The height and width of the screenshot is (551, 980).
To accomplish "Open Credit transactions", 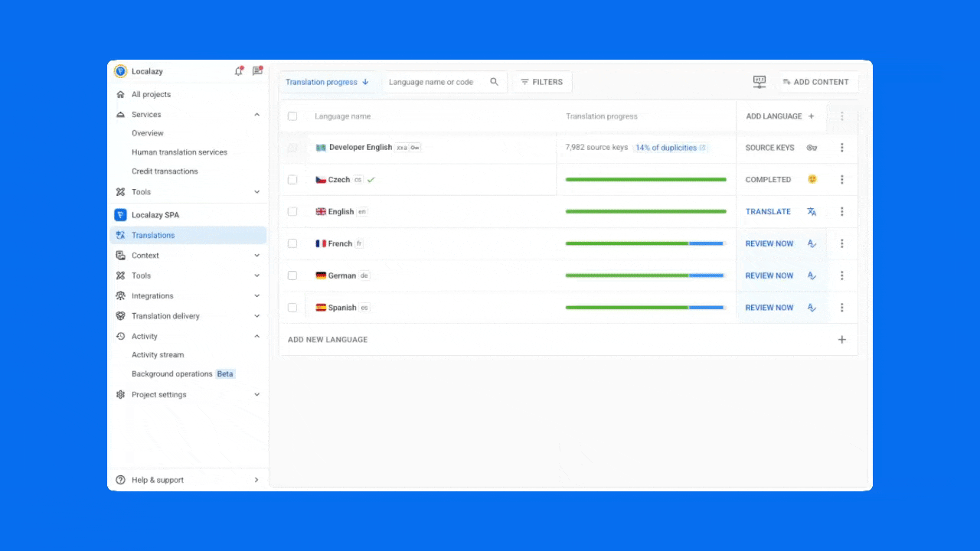I will 165,171.
